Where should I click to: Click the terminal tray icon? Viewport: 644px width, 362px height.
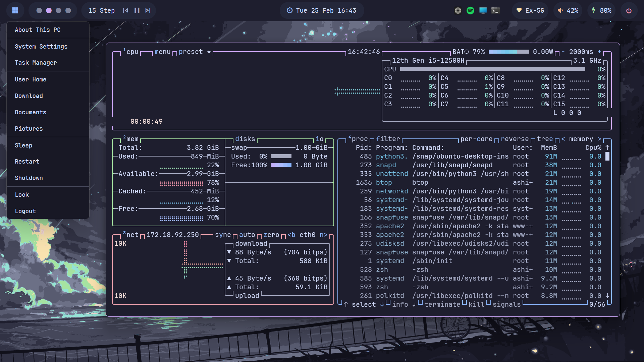click(x=495, y=10)
